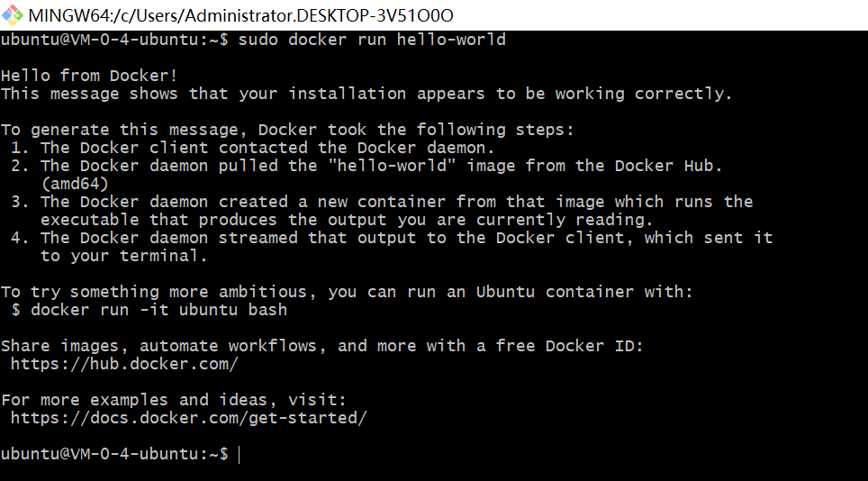Click the bottom 'ubuntu@VM-0-4-ubuntu' prompt
868x481 pixels.
click(109, 454)
